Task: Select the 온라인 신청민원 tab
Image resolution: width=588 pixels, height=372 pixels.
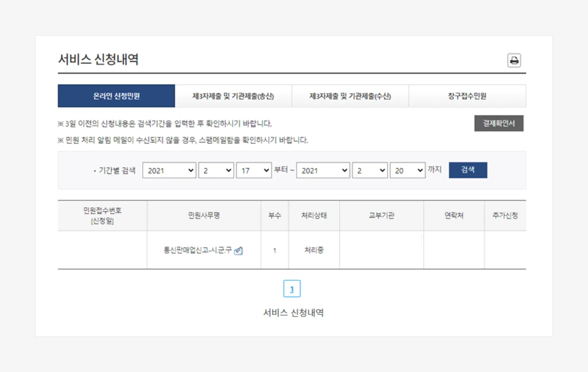Action: 116,96
